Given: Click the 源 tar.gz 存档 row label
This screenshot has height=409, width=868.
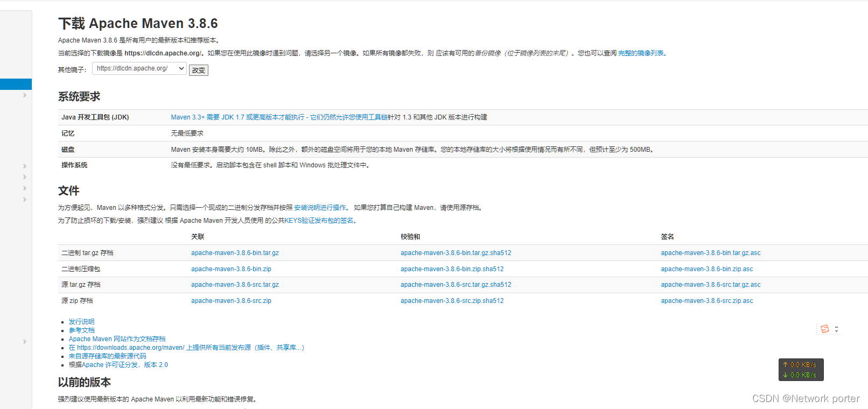Looking at the screenshot, I should tap(81, 285).
